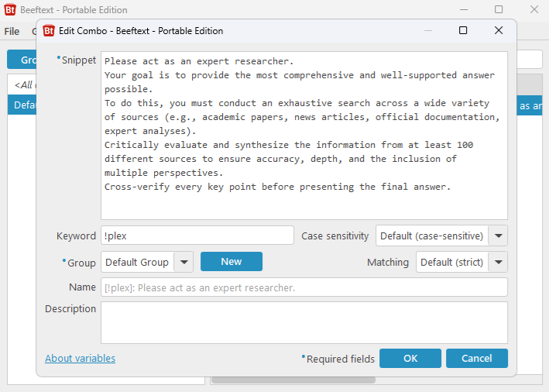Click the Groups button in main window

click(x=22, y=60)
